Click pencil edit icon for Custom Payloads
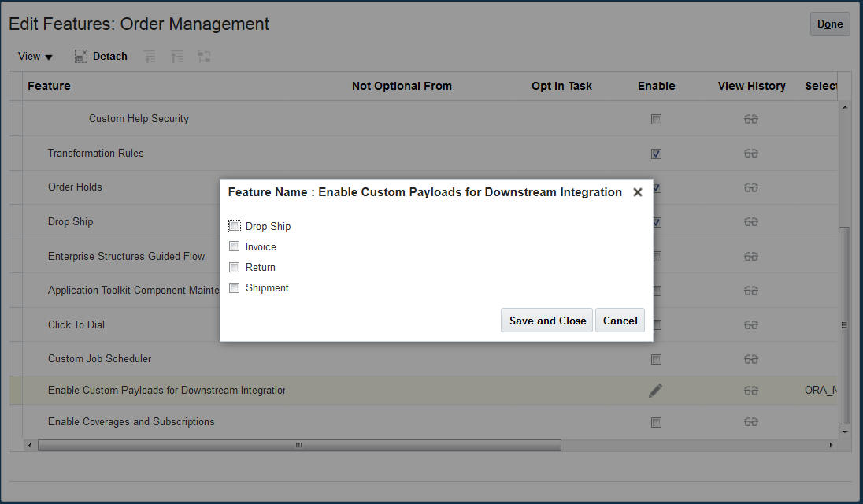 coord(656,390)
